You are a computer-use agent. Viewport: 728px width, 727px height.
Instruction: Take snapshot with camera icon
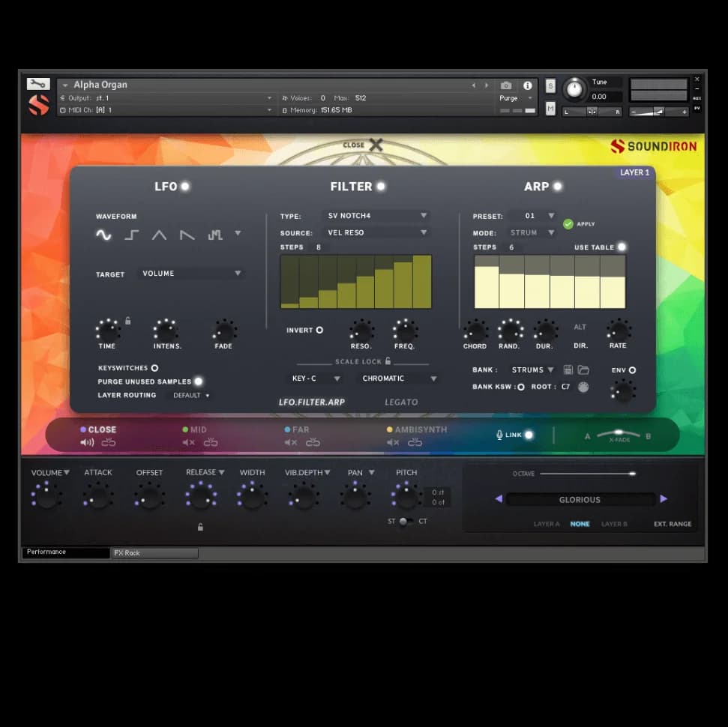pyautogui.click(x=506, y=85)
